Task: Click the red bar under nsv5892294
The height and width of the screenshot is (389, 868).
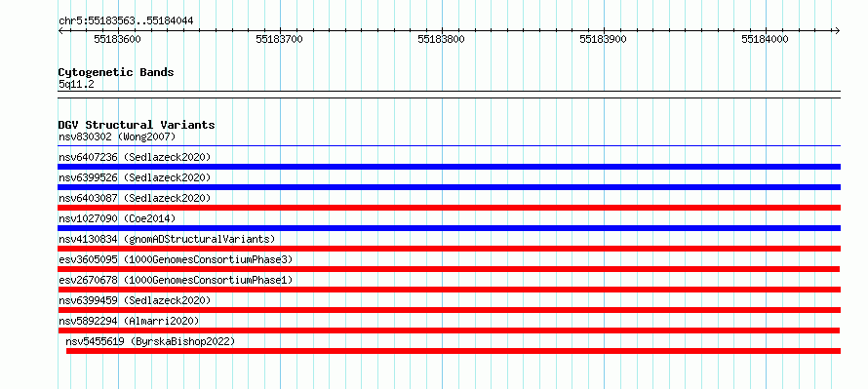Action: 449,331
